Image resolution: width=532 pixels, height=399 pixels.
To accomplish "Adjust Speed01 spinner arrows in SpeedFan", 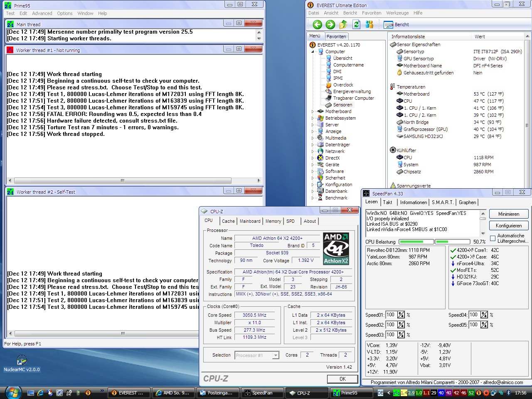I will point(401,315).
